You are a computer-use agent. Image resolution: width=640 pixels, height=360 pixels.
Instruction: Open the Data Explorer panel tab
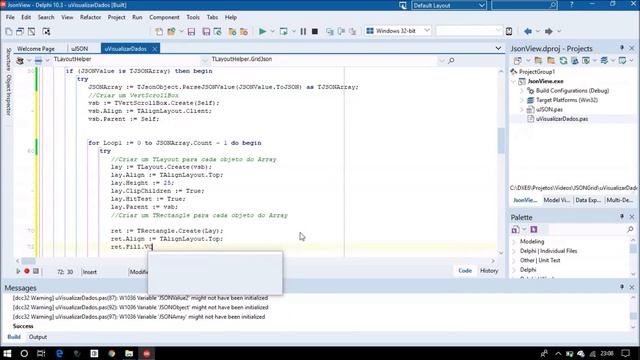(x=588, y=200)
